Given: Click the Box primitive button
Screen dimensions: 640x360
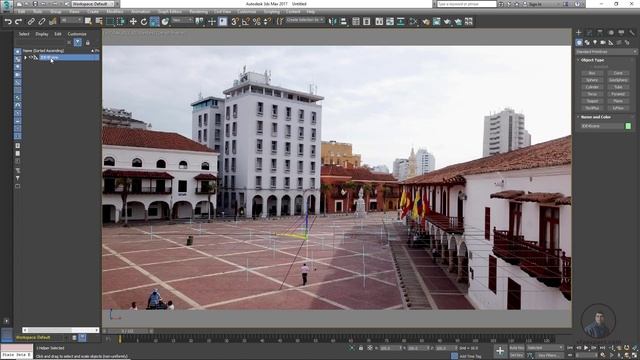Looking at the screenshot, I should pyautogui.click(x=592, y=73).
